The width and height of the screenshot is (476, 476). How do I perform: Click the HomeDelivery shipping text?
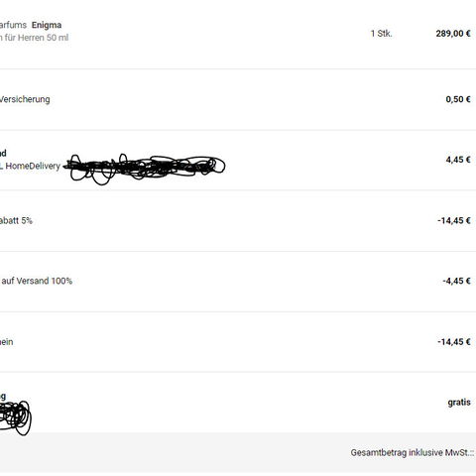point(33,166)
